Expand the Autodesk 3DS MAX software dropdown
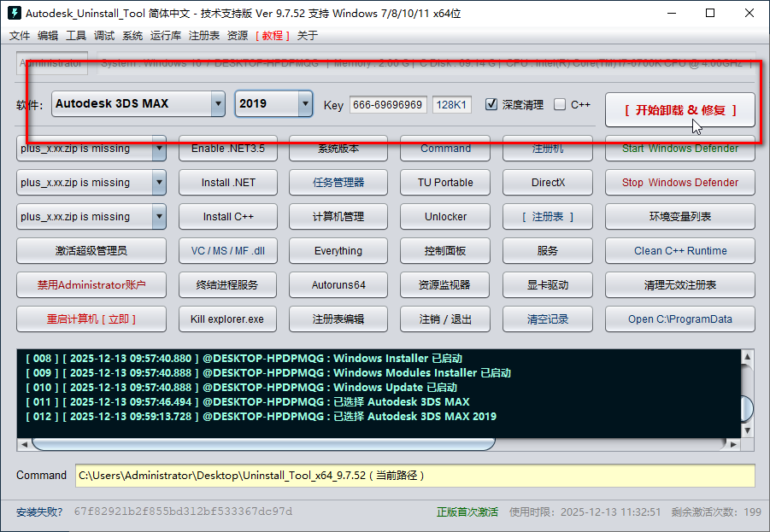The image size is (770, 532). click(x=218, y=104)
